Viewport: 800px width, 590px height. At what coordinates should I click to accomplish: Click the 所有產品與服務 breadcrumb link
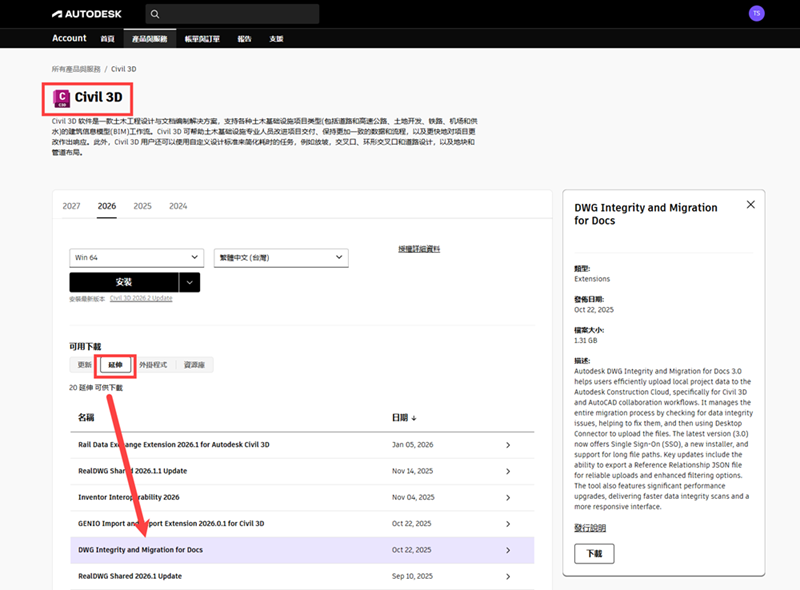click(x=76, y=69)
